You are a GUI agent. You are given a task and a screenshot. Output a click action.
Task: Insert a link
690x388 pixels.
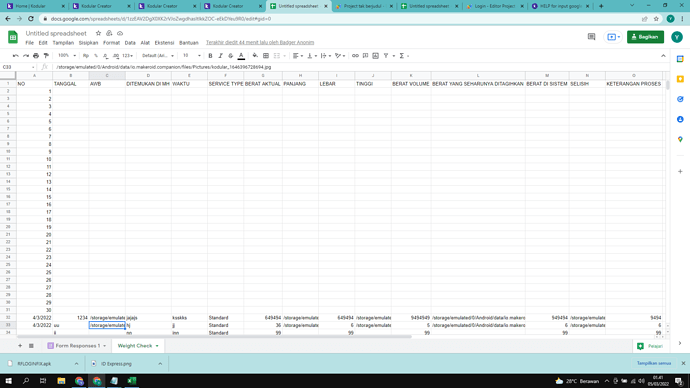tap(355, 56)
